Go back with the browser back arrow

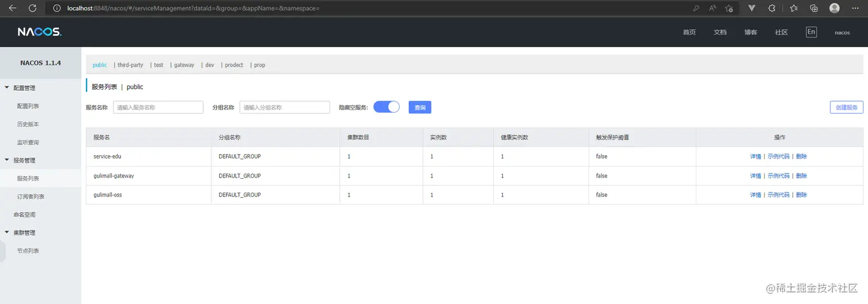(13, 8)
